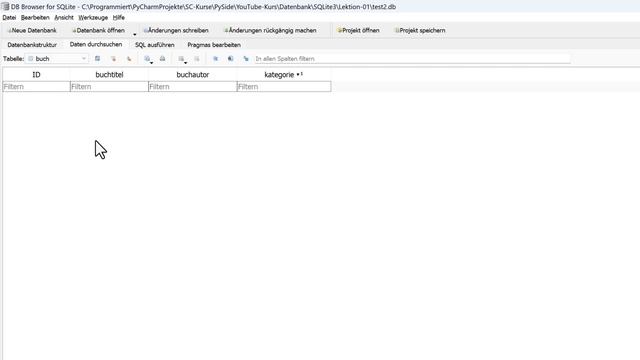640x360 pixels.
Task: Click the clear sorting icon
Action: (x=129, y=59)
